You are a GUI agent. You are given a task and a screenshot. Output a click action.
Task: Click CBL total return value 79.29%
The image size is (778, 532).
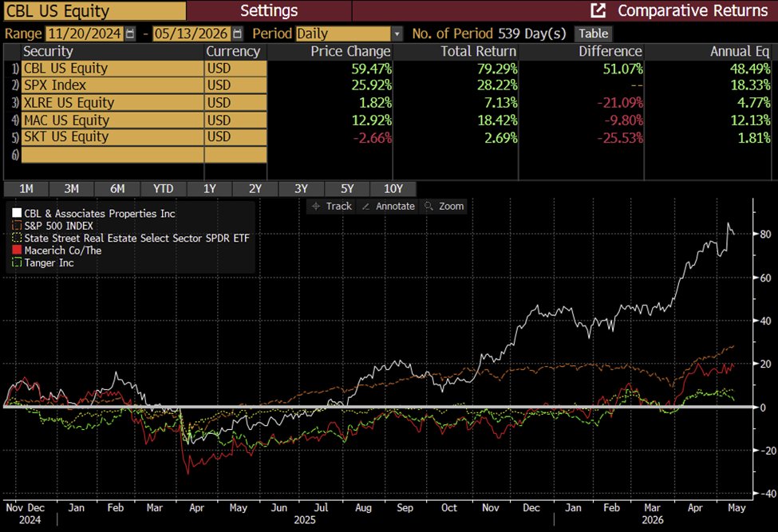(x=497, y=69)
